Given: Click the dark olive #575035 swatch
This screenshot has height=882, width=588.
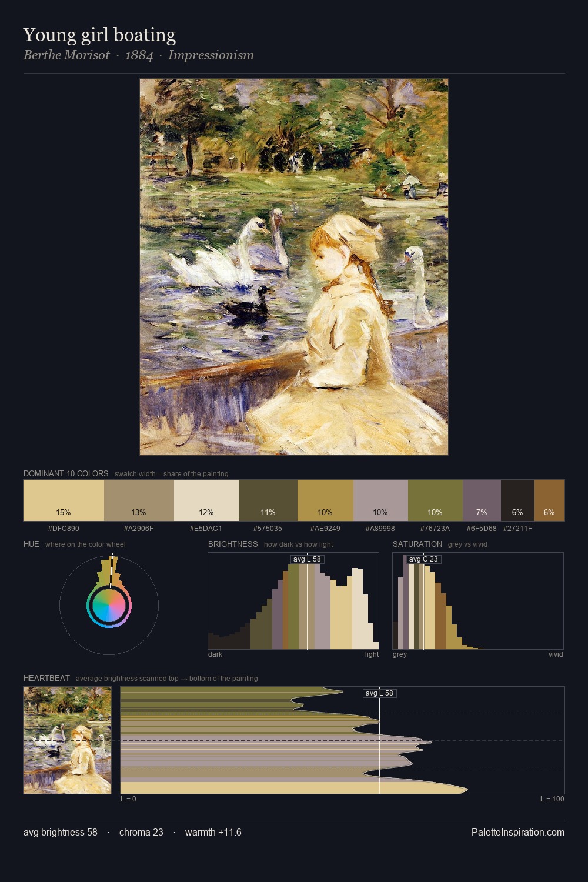Looking at the screenshot, I should (x=268, y=500).
